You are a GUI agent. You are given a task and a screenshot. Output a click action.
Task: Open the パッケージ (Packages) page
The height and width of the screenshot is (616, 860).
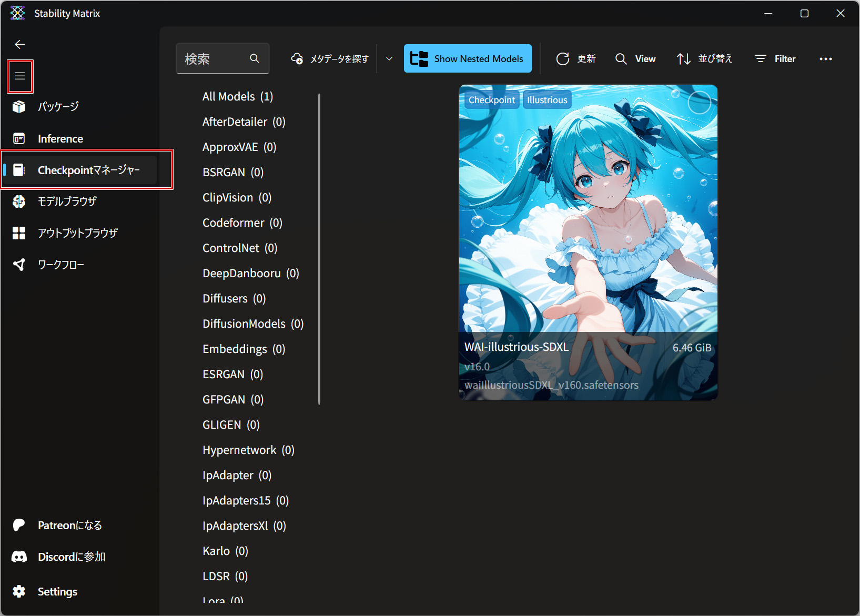click(x=58, y=107)
